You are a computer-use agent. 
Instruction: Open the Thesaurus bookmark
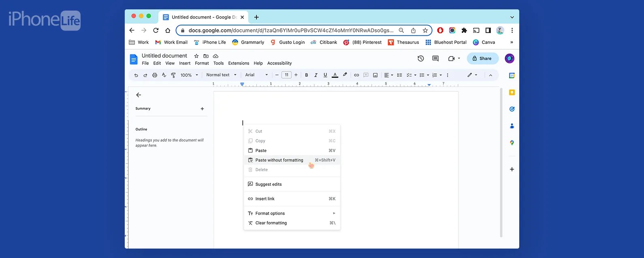coord(403,42)
